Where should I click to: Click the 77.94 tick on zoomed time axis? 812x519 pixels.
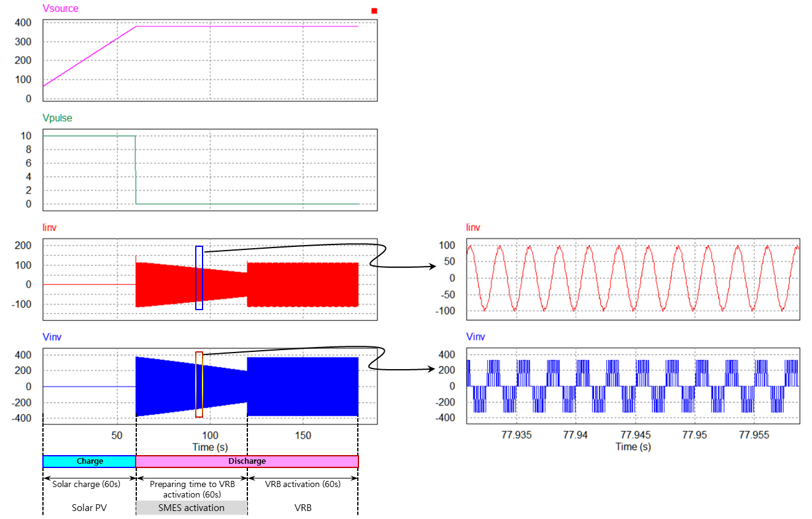coord(576,435)
